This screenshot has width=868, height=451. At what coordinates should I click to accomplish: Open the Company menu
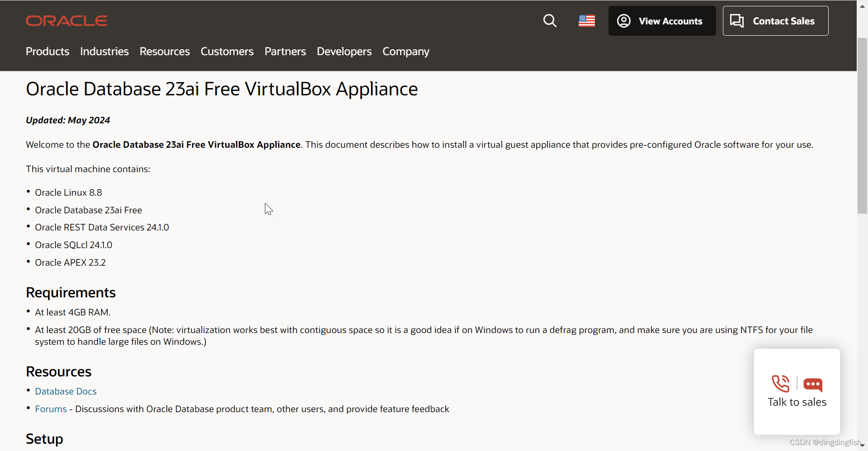click(x=406, y=52)
